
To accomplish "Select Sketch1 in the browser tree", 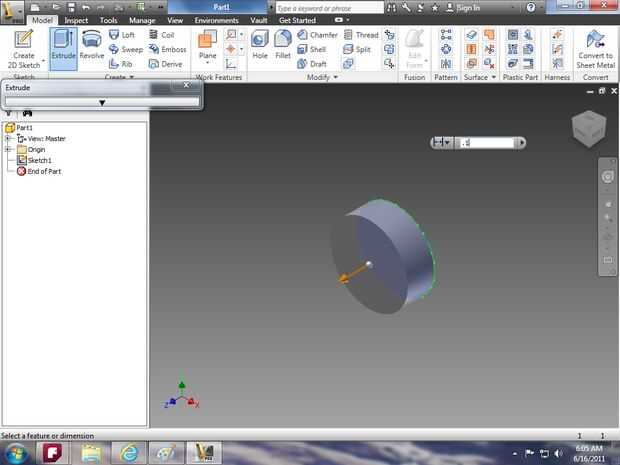I will pos(34,160).
